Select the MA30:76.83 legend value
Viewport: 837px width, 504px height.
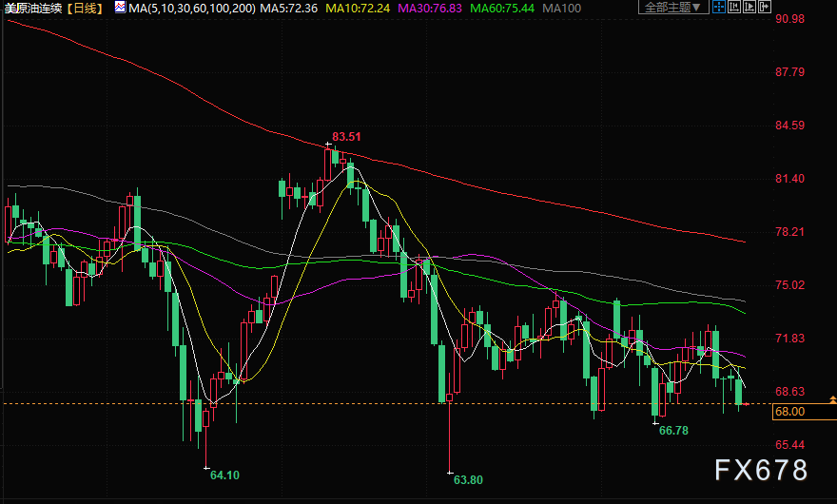[430, 8]
